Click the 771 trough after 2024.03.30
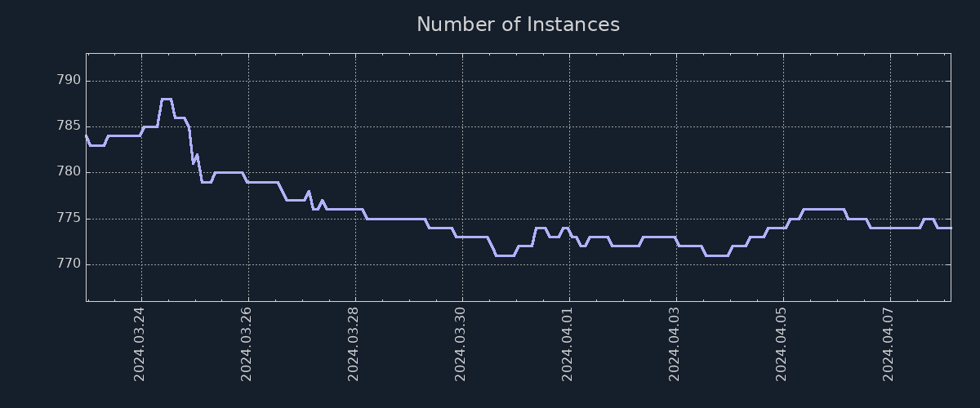This screenshot has height=408, width=980. tap(505, 255)
